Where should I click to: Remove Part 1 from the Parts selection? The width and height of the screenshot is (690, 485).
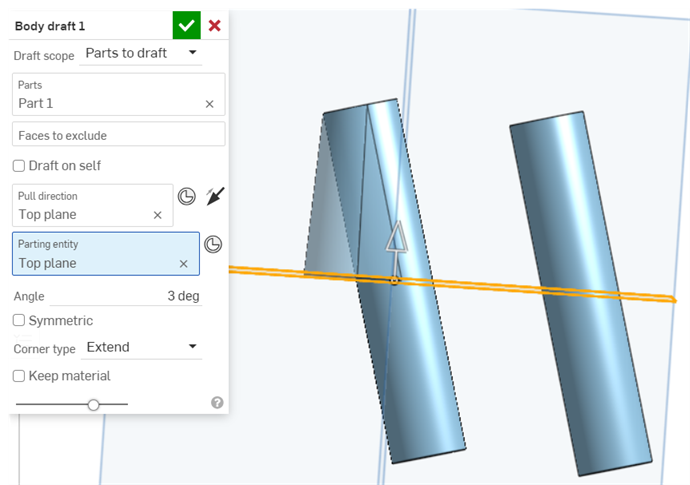(x=209, y=103)
